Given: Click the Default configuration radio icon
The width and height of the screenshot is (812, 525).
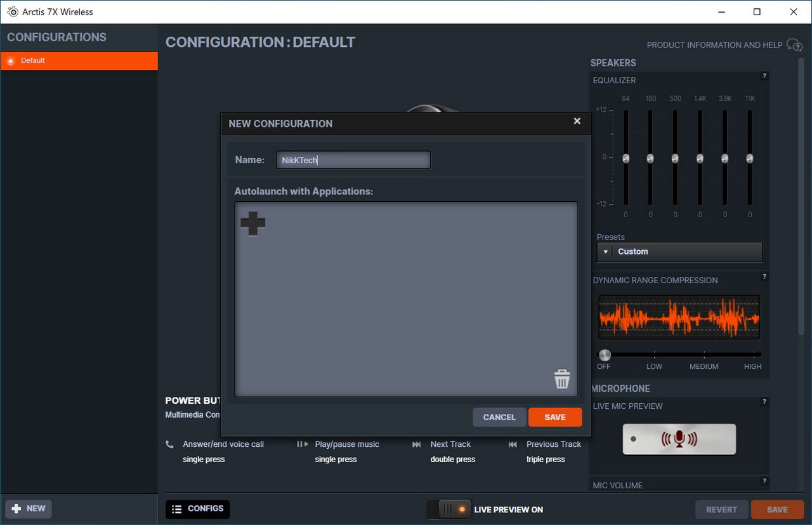Looking at the screenshot, I should coord(10,61).
